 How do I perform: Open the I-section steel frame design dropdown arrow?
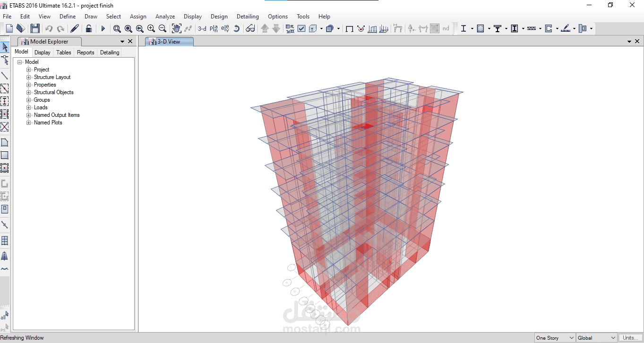tap(472, 28)
